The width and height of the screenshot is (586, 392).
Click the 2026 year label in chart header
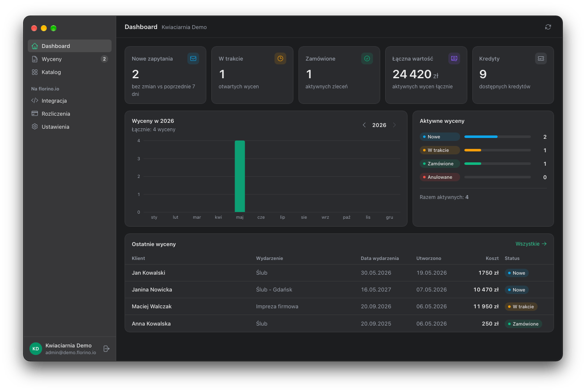coord(379,125)
